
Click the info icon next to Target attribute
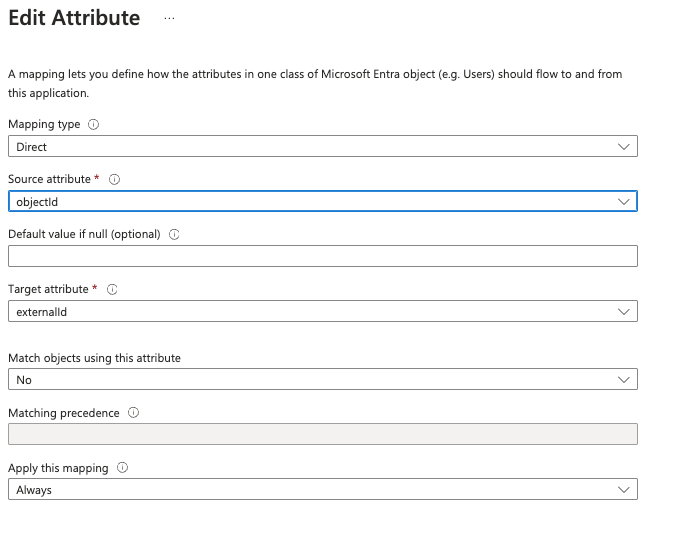(112, 289)
